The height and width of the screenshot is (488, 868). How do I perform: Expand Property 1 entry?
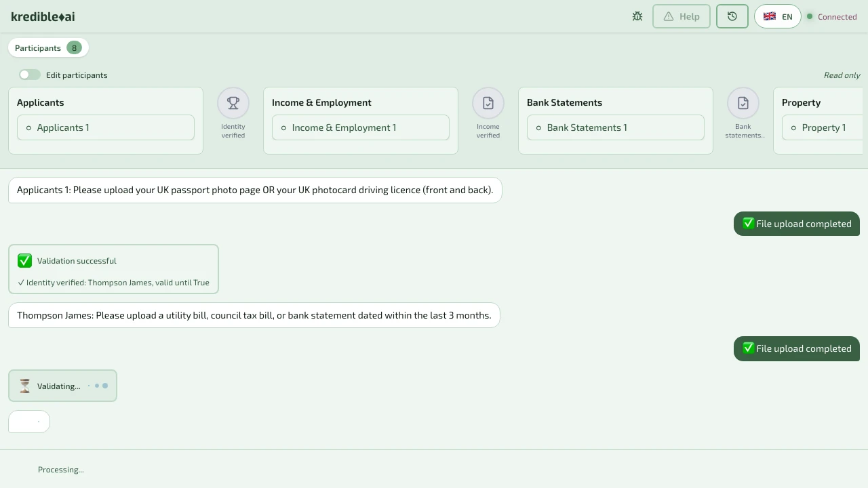click(x=823, y=127)
